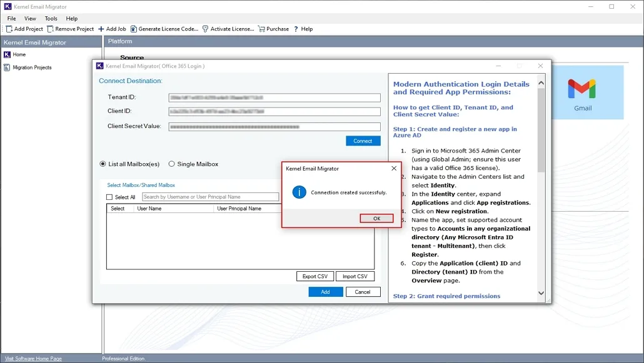
Task: Visit the Software Home Page link
Action: click(32, 358)
